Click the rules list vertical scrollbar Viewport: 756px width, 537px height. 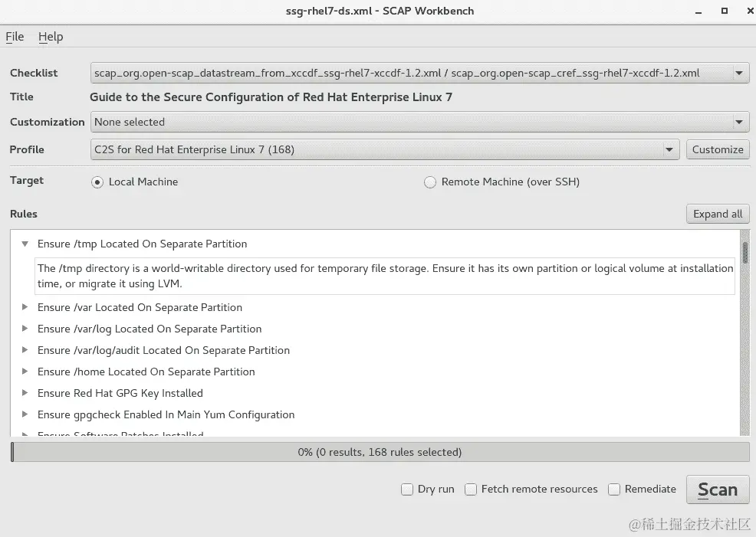[745, 333]
